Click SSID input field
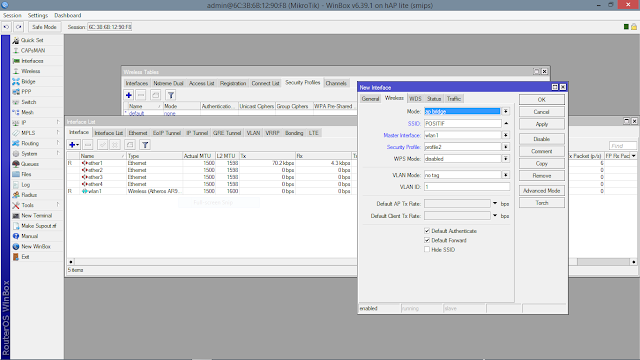 point(462,123)
